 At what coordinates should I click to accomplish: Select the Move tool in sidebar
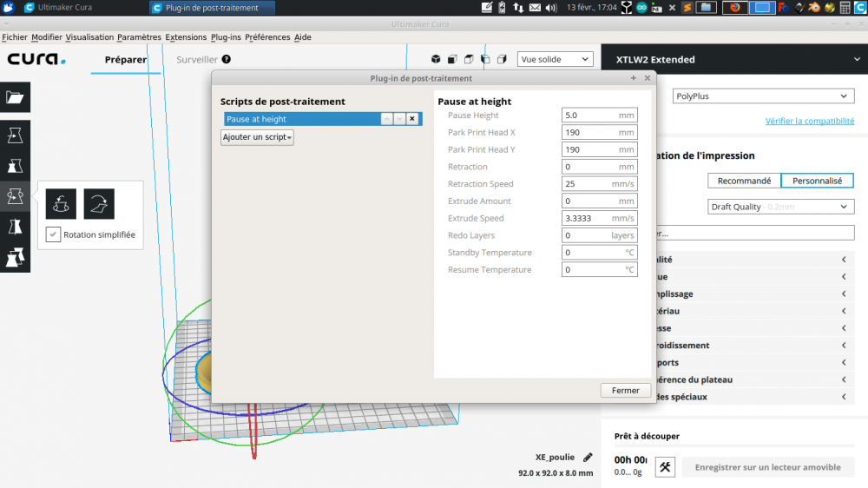15,135
